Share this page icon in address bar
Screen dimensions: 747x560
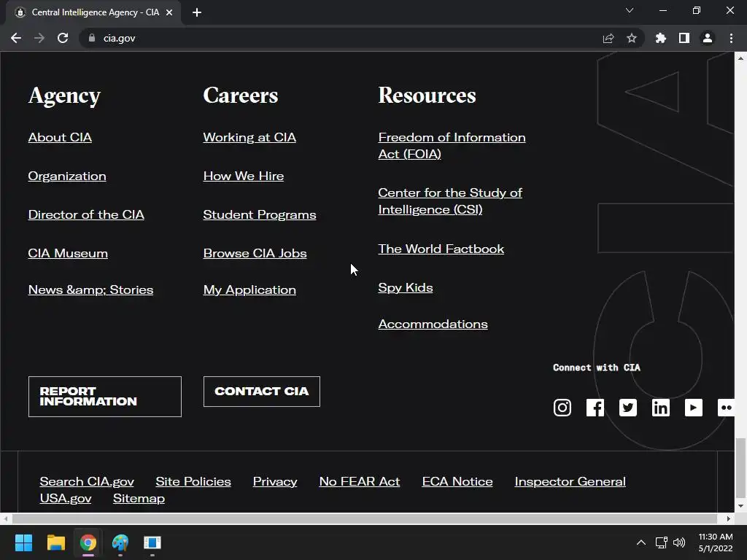(x=608, y=38)
